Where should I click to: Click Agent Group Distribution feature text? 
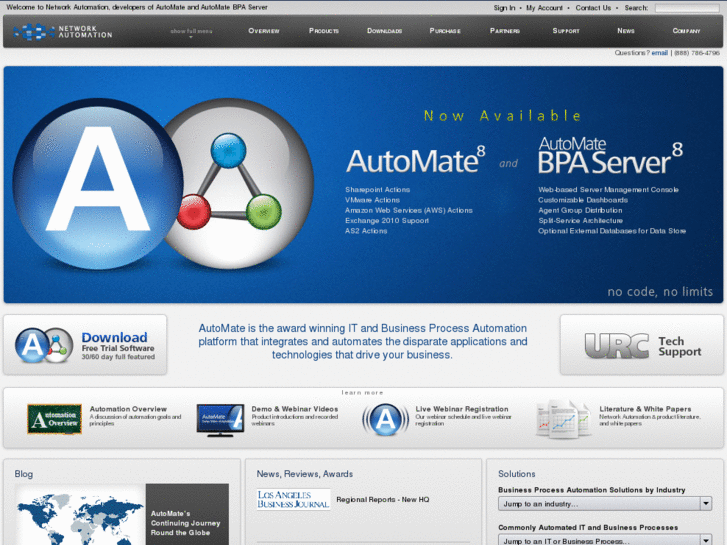580,210
